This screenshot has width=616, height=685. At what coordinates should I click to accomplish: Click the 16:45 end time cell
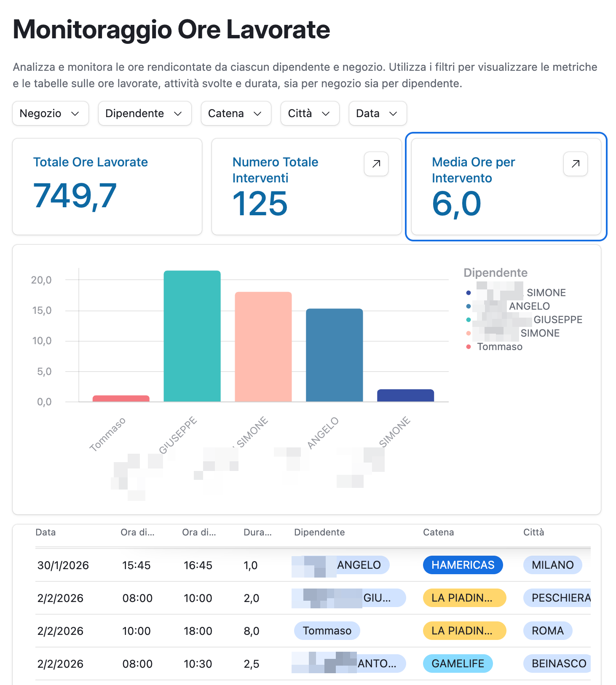click(x=198, y=565)
